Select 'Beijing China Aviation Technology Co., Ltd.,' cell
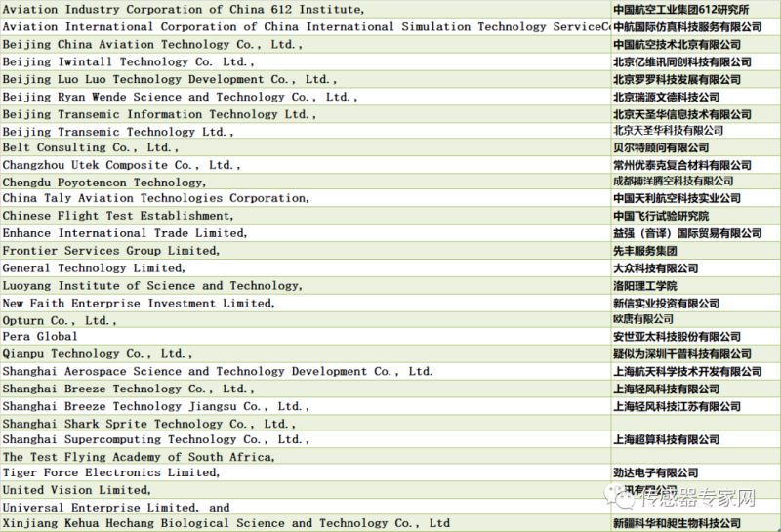781x532 pixels. tap(306, 44)
